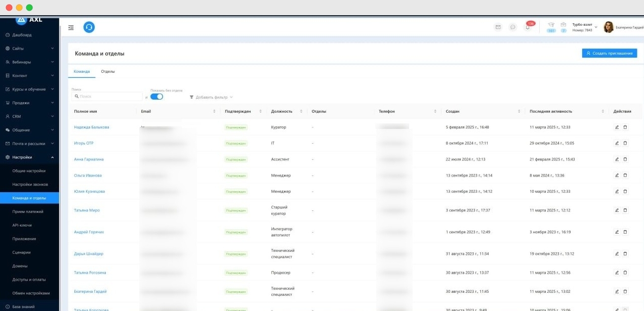Sort by Последняя активность column header
This screenshot has width=644, height=311.
point(567,111)
